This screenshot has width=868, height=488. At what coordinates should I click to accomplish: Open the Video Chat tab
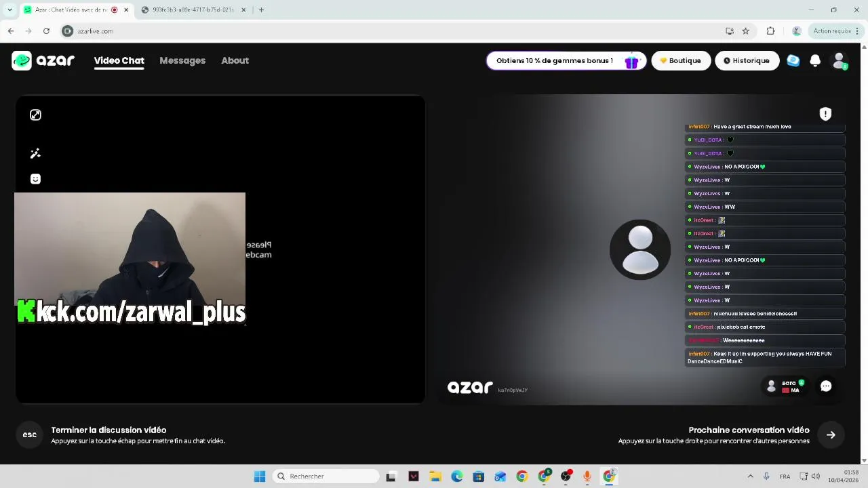point(119,60)
